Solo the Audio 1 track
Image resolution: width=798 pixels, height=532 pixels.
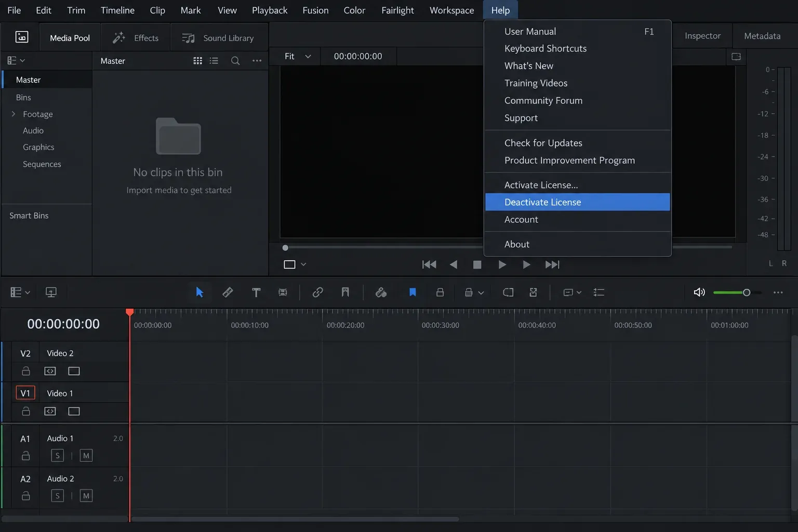click(x=57, y=456)
